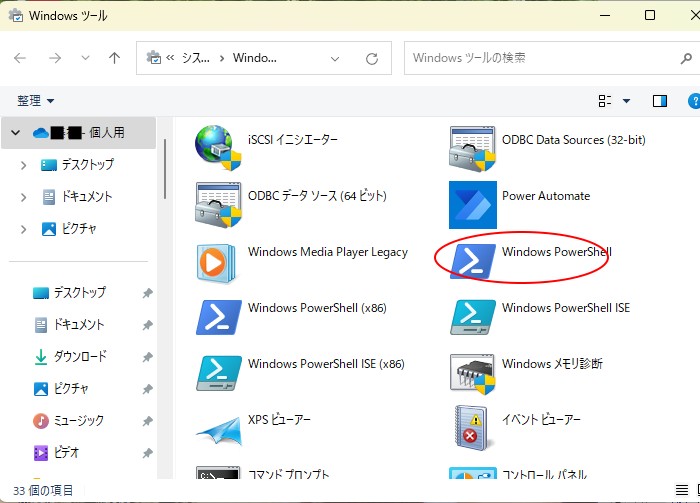The image size is (700, 503).
Task: Select the イベント ビューアー icon
Action: (471, 428)
